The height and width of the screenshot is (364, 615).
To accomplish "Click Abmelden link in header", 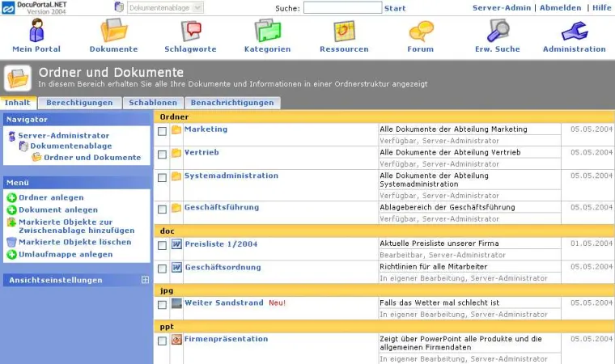I will point(561,7).
